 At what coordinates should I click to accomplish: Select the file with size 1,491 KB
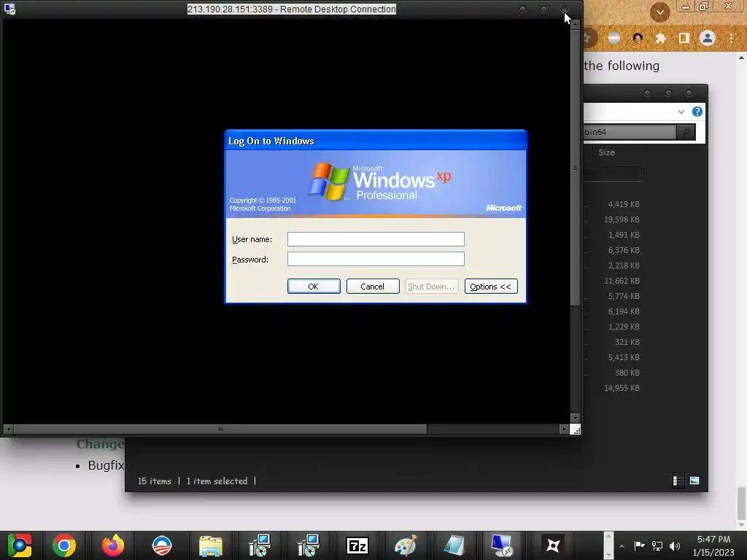[x=623, y=235]
